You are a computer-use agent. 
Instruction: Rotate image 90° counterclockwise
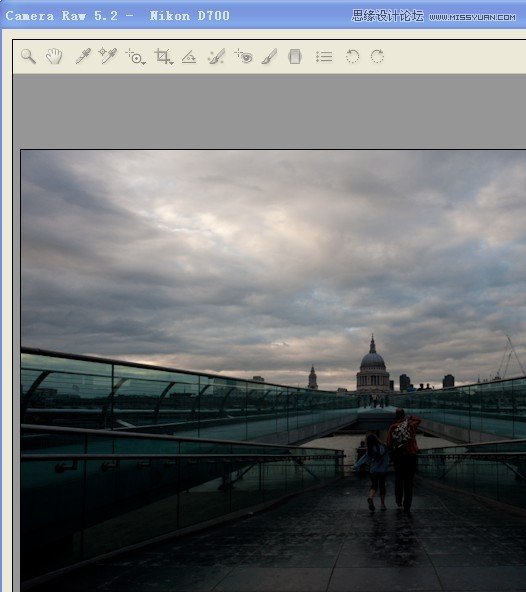(x=352, y=57)
